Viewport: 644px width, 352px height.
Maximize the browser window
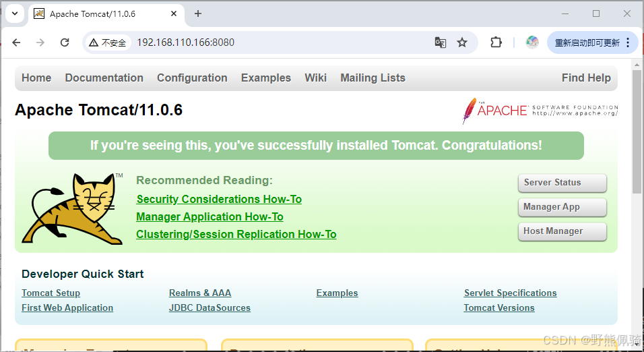click(x=596, y=13)
